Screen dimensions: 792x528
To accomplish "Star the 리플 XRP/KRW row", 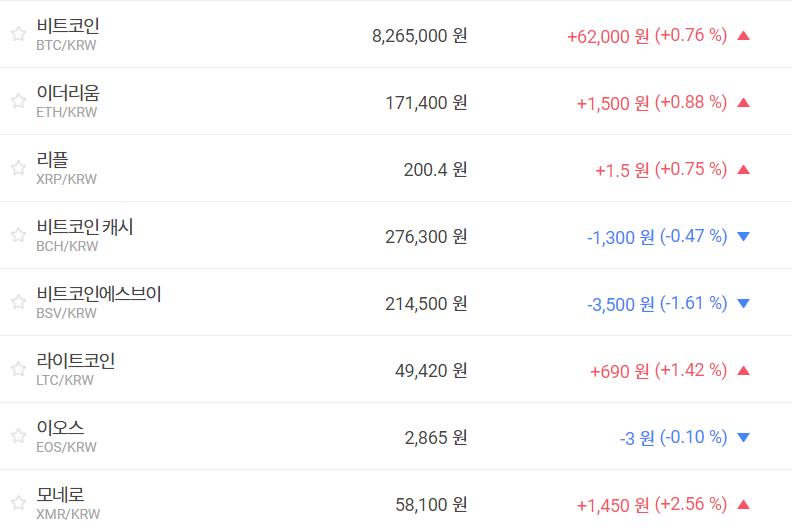I will (x=18, y=168).
